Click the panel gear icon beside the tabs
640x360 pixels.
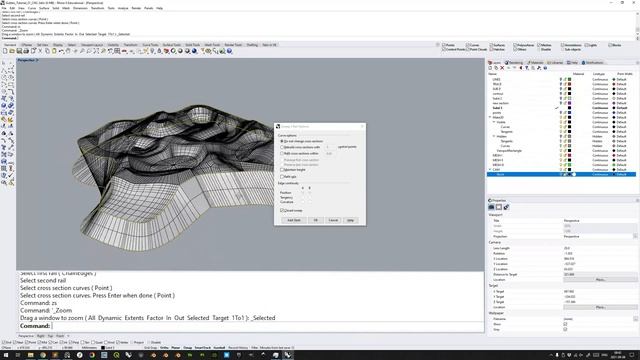[637, 63]
